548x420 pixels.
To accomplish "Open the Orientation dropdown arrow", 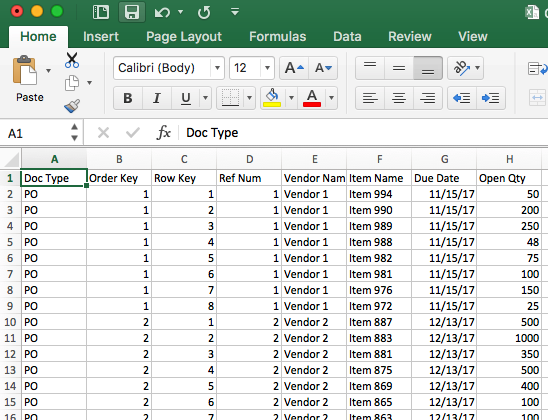I will point(478,68).
